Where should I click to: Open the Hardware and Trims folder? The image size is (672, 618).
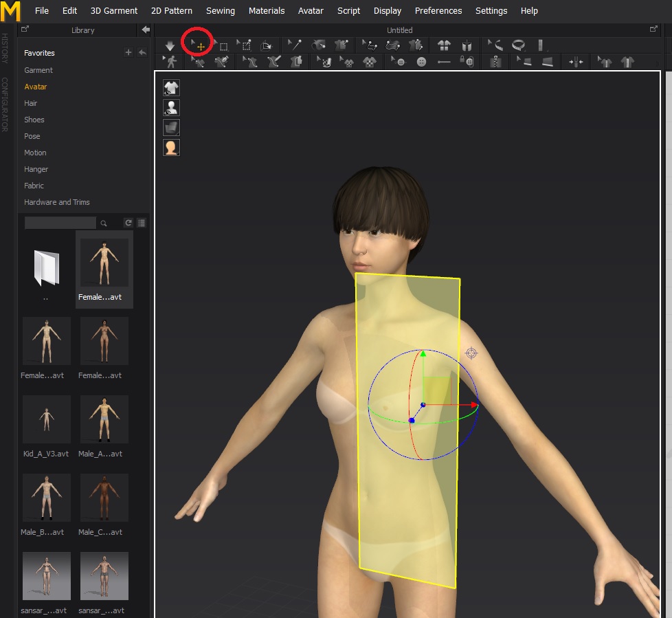click(x=56, y=202)
